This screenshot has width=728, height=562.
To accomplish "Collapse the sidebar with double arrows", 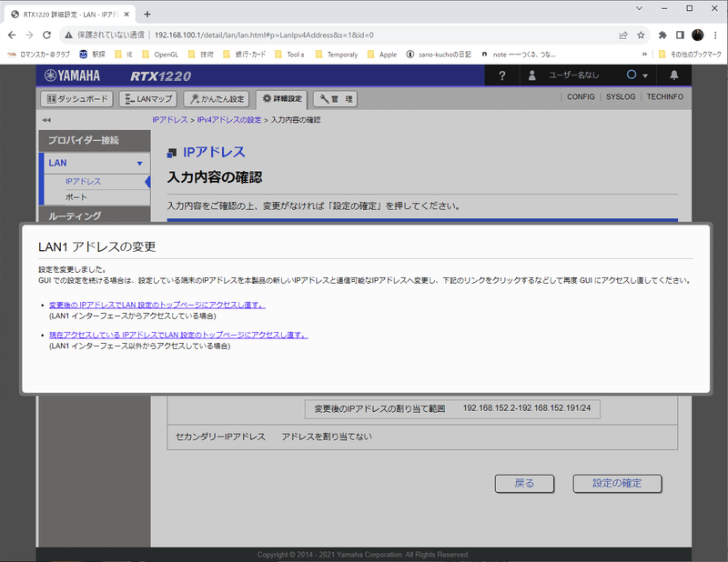I will (46, 120).
